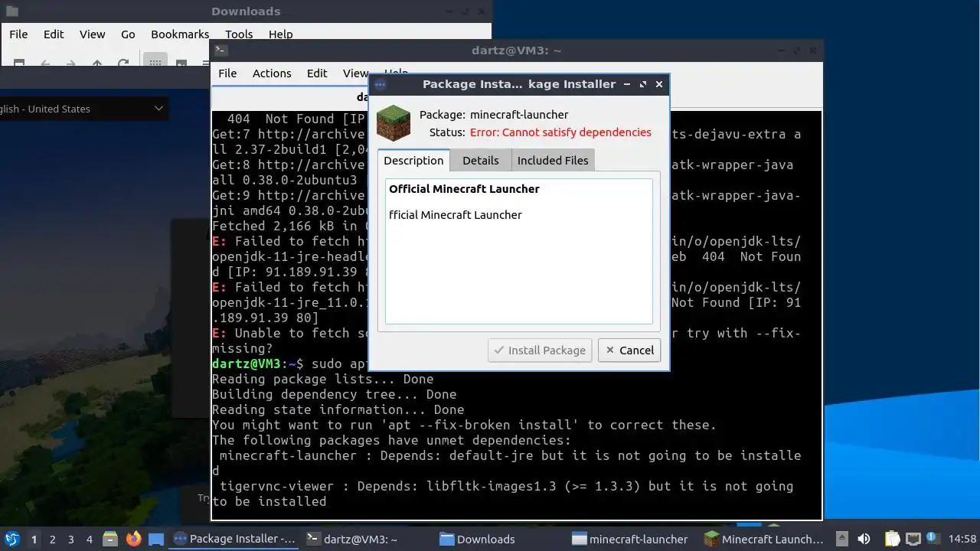Click the 'minecraft-launcher' package name text
The image size is (980, 551).
pos(519,114)
